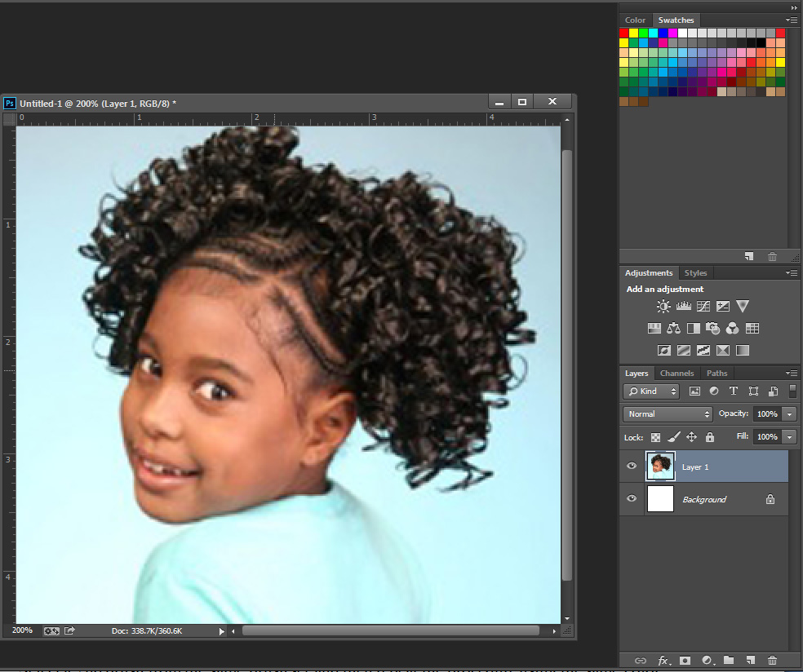Add a Color Lookup adjustment

pyautogui.click(x=752, y=328)
